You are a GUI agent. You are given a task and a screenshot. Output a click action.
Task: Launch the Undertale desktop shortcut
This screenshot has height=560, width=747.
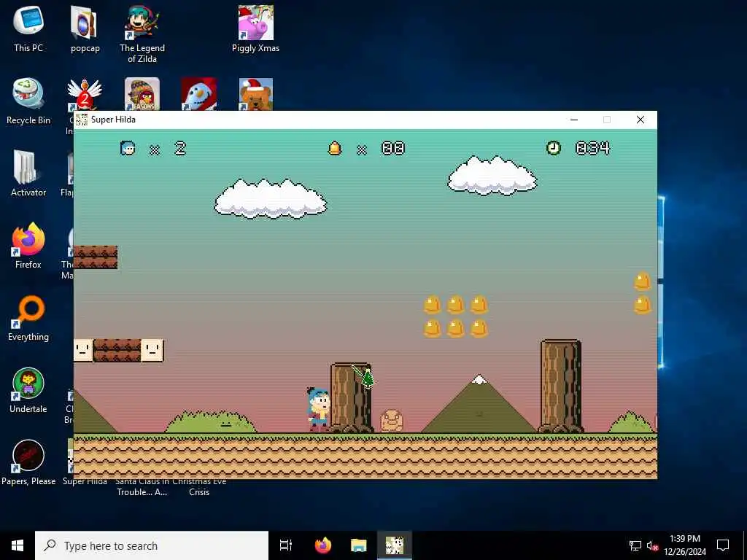coord(28,391)
